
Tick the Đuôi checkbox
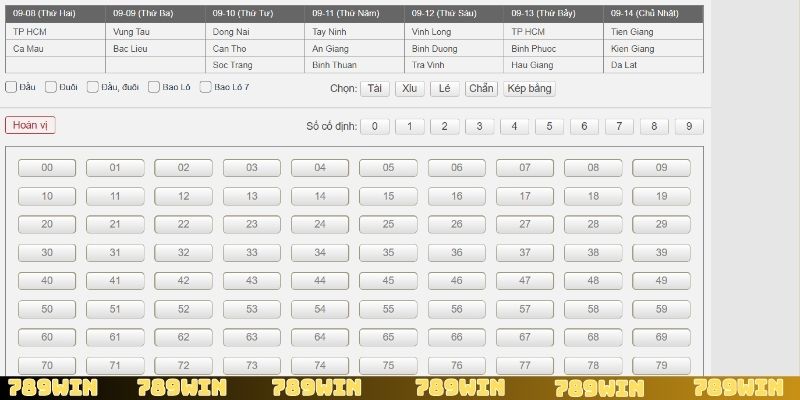click(x=52, y=87)
